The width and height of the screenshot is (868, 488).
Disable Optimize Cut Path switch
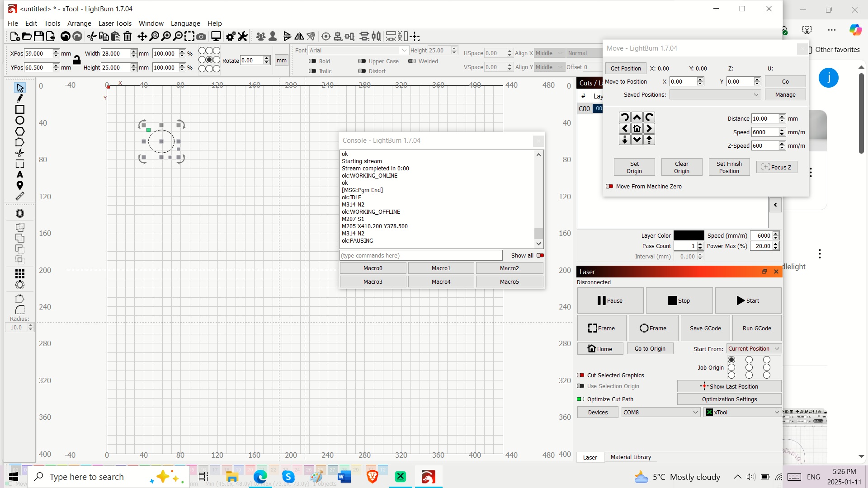coord(581,399)
